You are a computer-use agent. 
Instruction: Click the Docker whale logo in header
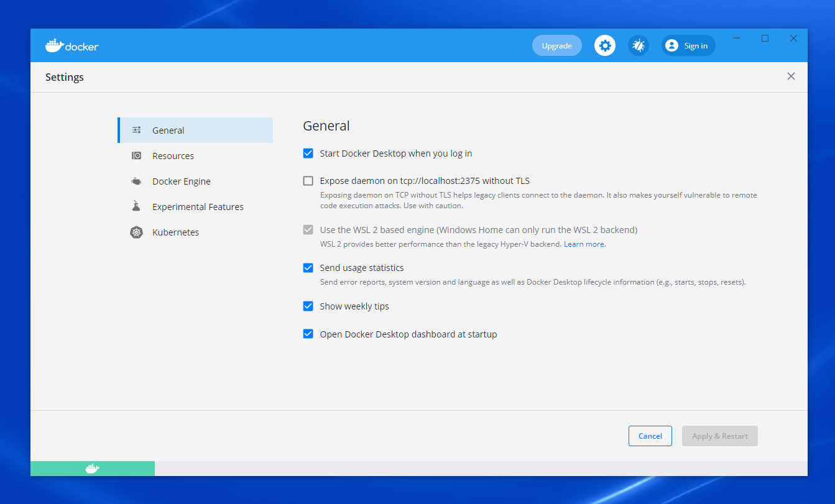tap(72, 45)
